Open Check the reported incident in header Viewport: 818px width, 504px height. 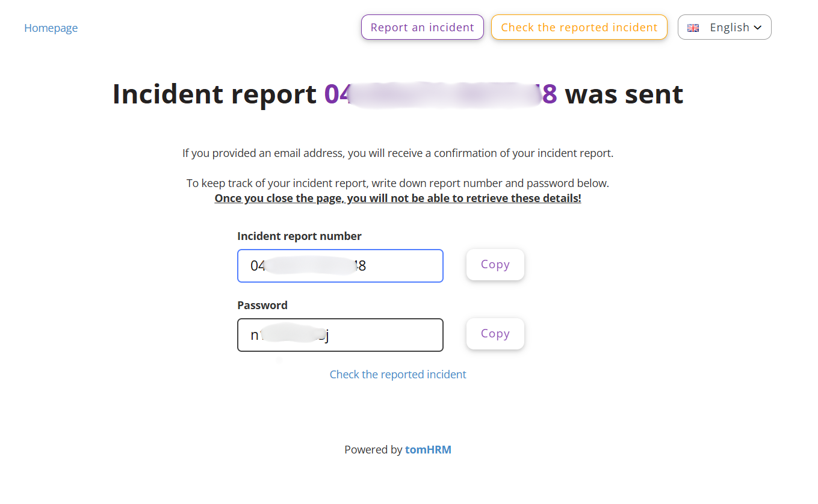tap(579, 27)
